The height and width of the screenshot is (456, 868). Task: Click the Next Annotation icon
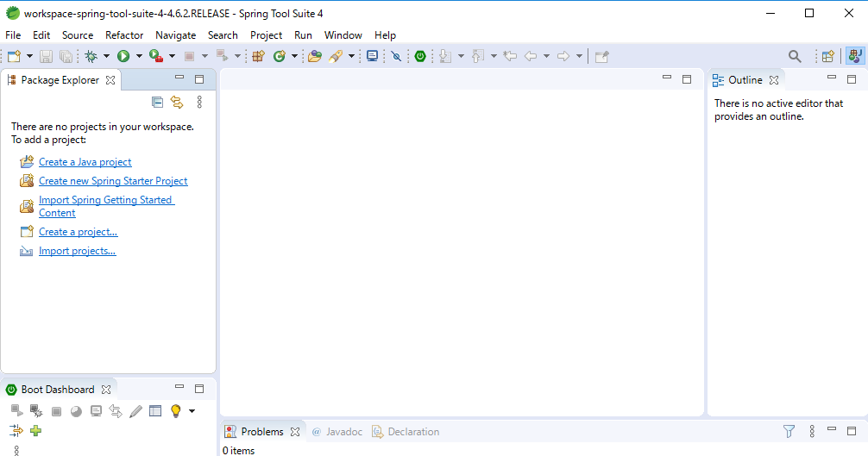pyautogui.click(x=445, y=56)
